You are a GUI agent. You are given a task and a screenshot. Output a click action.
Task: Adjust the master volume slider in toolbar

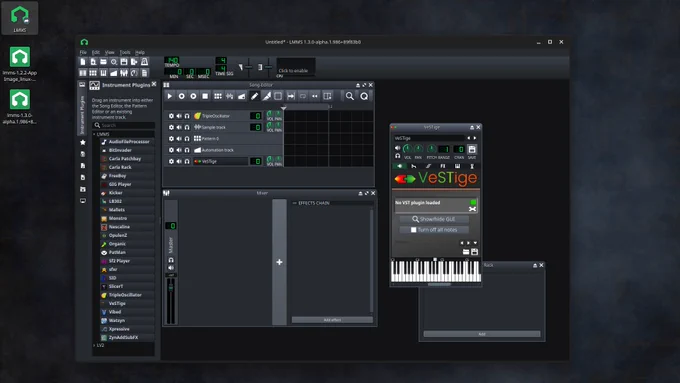coord(248,67)
